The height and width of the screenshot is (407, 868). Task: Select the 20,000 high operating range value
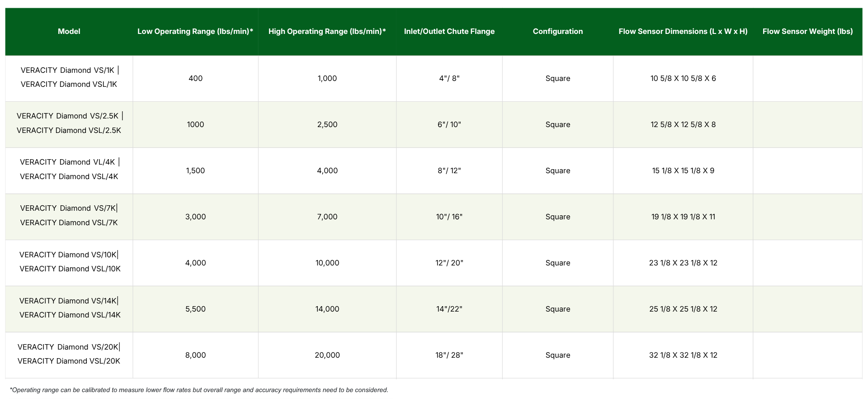(x=327, y=355)
